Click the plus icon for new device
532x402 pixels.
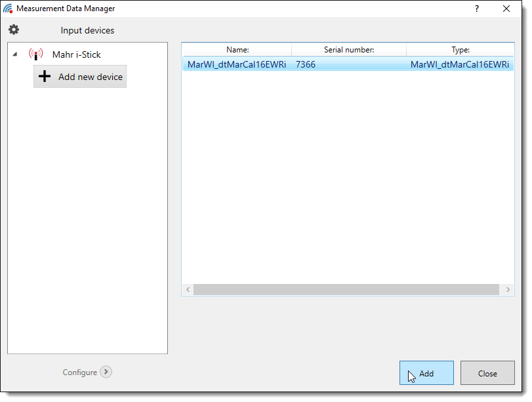[45, 77]
